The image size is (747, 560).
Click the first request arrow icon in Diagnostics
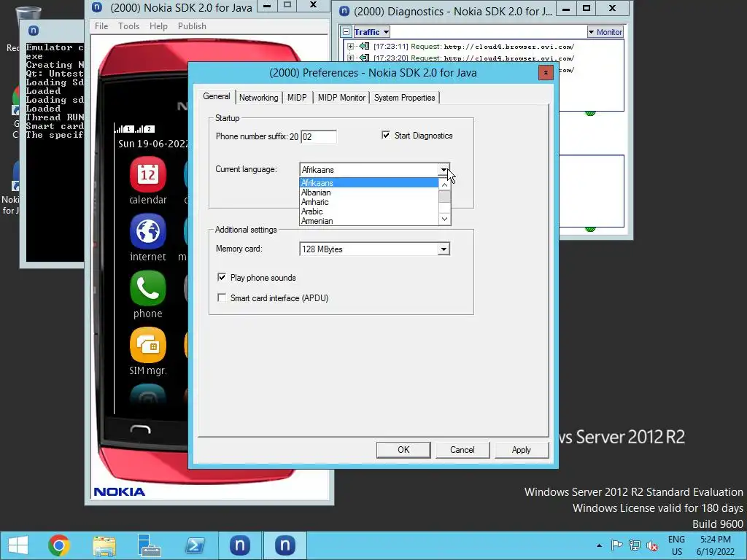(x=365, y=46)
